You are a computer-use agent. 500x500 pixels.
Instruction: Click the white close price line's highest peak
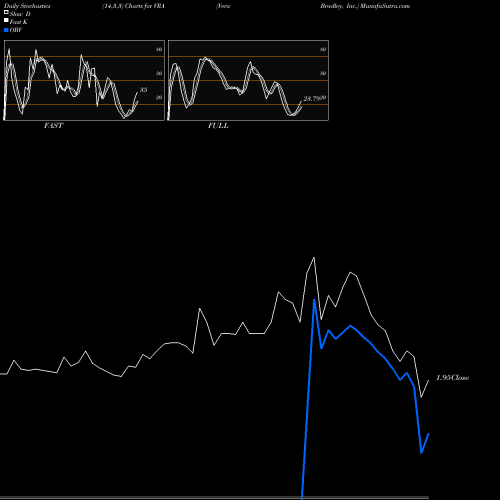coord(314,257)
